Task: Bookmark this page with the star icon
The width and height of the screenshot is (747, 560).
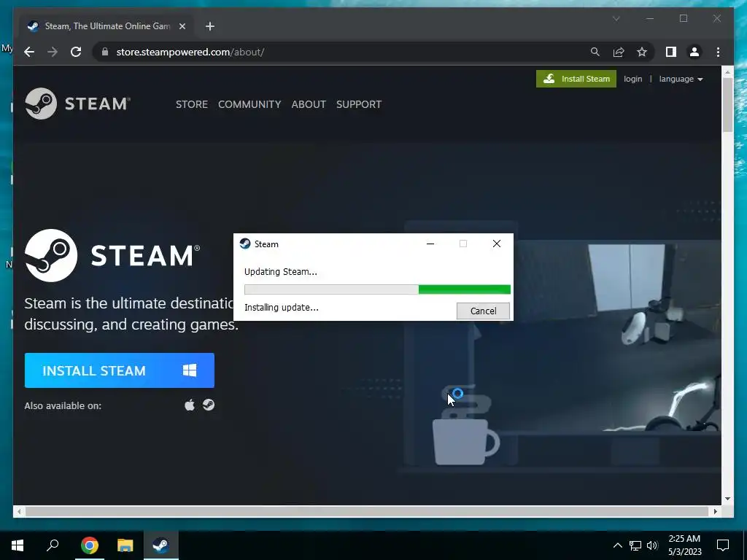Action: 642,52
